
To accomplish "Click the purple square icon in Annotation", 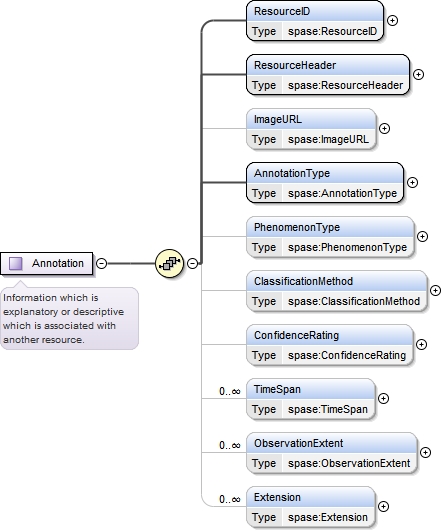I will tap(16, 263).
